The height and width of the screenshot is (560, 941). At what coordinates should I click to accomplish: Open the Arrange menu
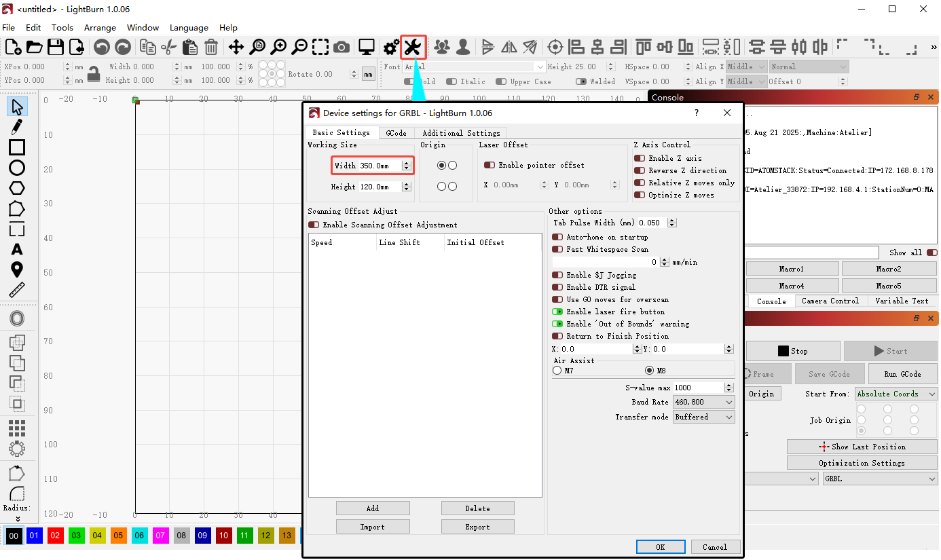[100, 28]
